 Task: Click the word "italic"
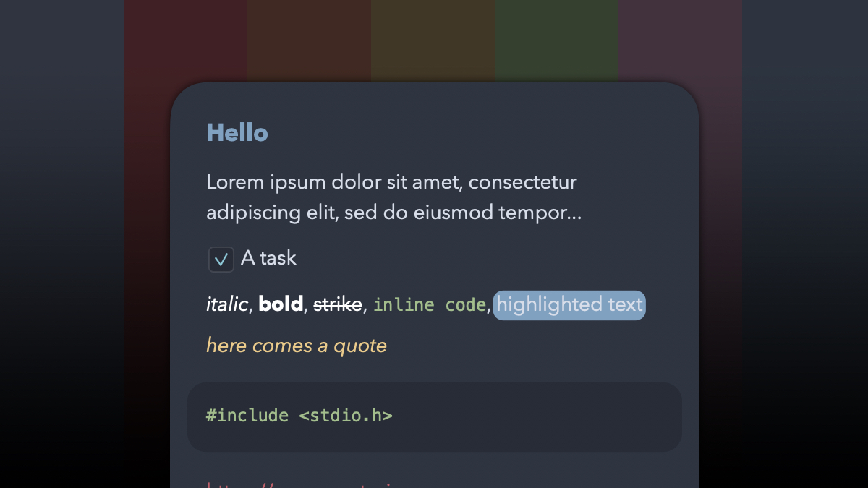point(226,305)
